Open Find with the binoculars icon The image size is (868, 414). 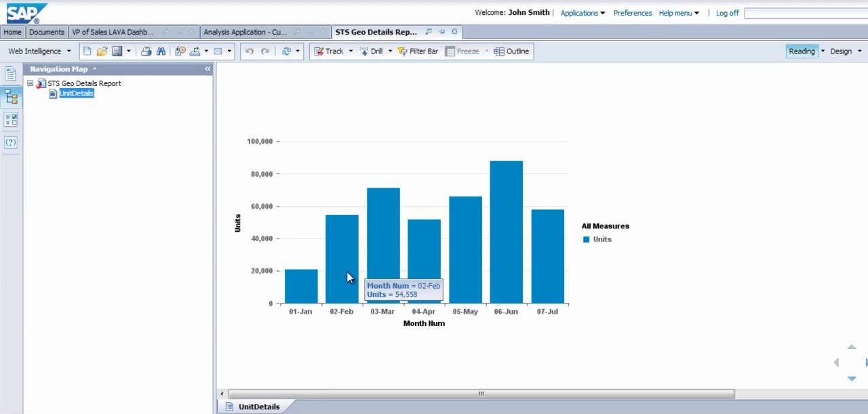pyautogui.click(x=161, y=51)
